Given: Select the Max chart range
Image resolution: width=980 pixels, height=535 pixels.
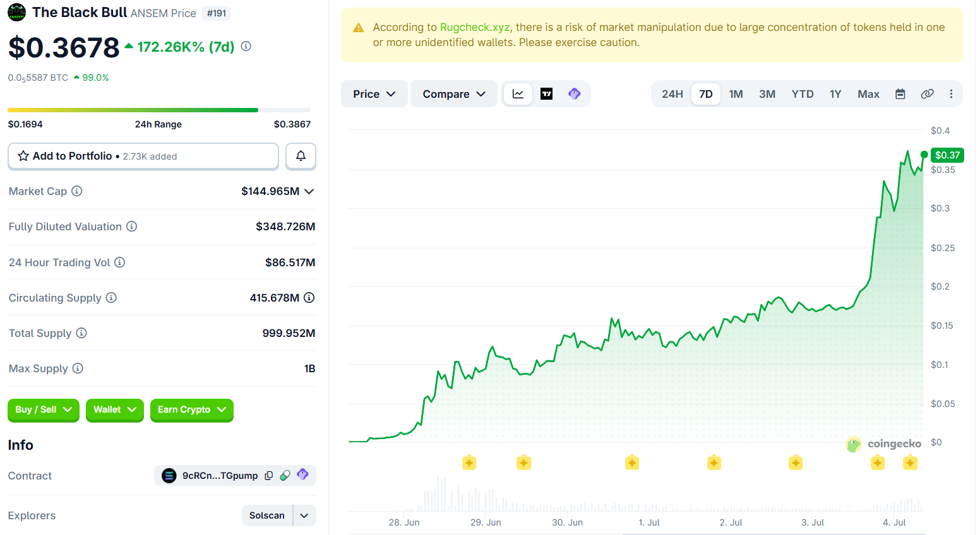Looking at the screenshot, I should pyautogui.click(x=868, y=94).
